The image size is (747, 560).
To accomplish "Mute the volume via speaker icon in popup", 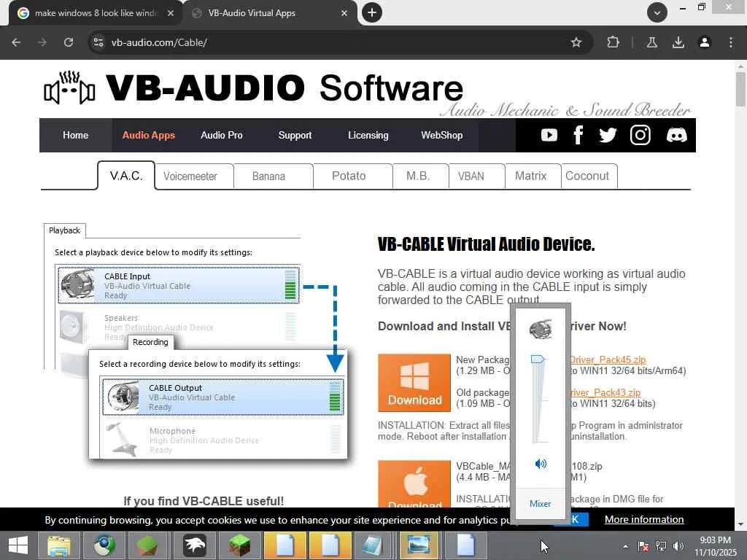I will click(541, 464).
